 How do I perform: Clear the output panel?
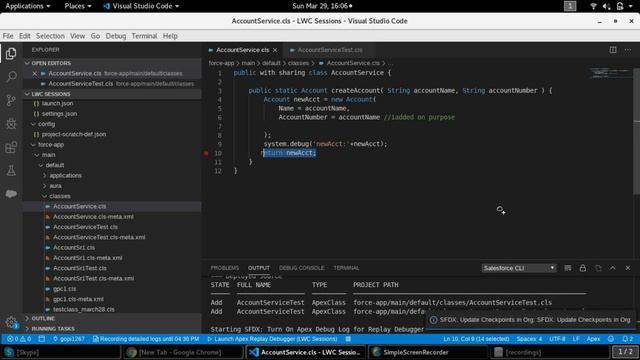(568, 268)
